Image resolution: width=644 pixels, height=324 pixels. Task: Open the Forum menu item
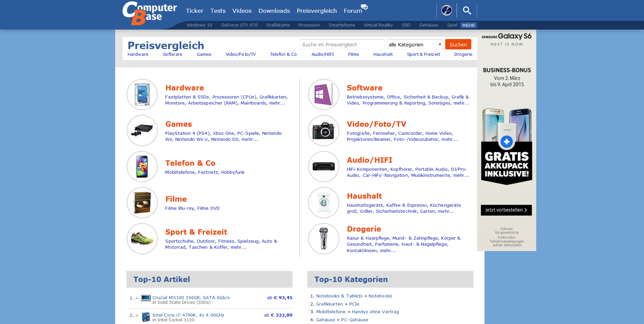(353, 11)
